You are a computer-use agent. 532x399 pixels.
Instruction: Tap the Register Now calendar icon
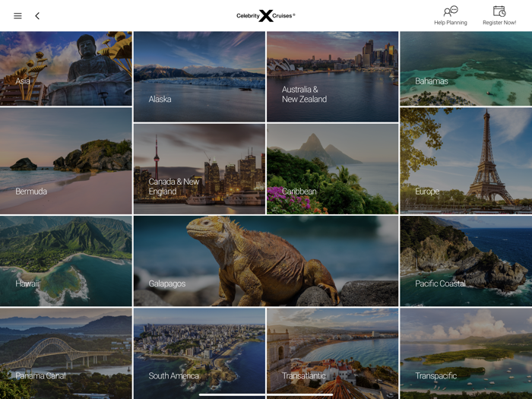499,11
